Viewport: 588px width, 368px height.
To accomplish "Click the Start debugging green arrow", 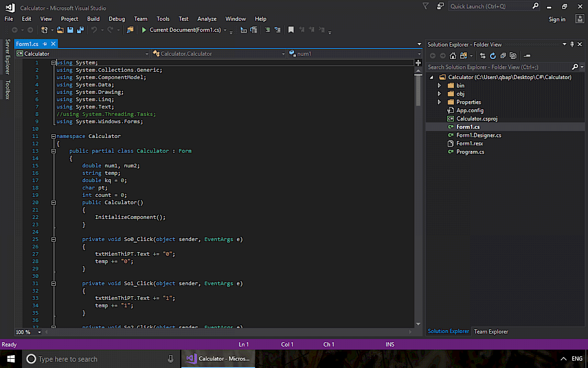I will (145, 30).
